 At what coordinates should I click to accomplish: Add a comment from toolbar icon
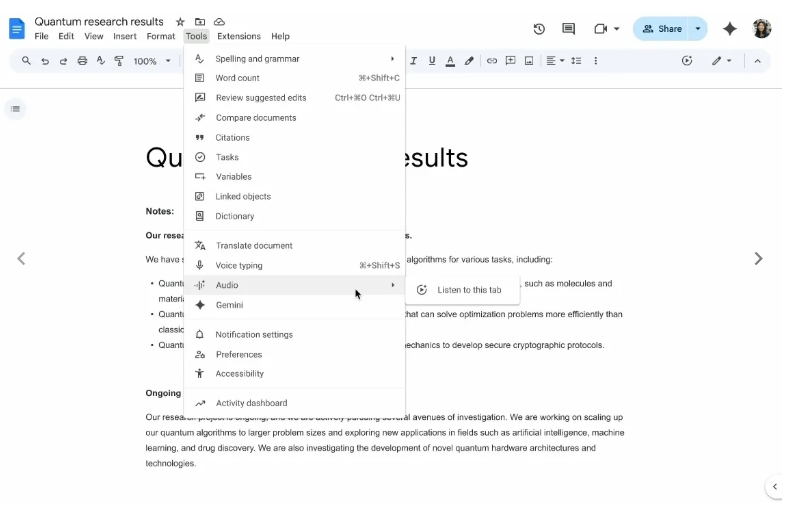click(x=510, y=61)
